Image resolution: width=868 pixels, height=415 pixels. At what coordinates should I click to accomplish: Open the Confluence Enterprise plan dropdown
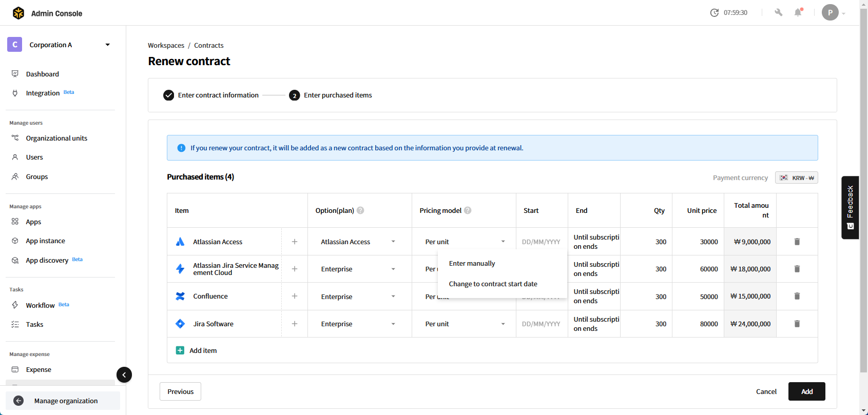[x=359, y=297]
